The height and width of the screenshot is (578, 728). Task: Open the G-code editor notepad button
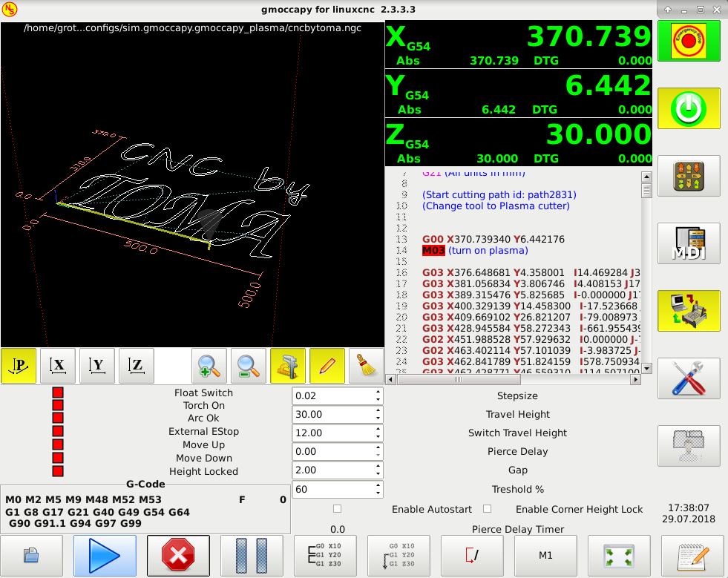[x=692, y=555]
